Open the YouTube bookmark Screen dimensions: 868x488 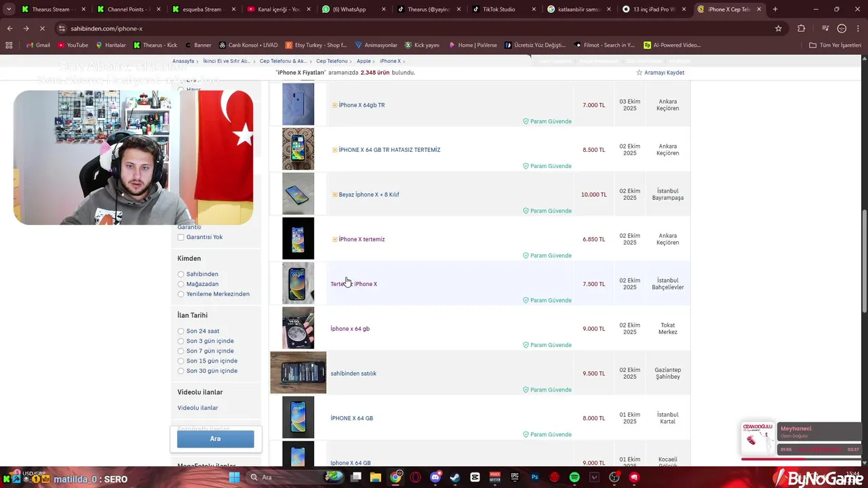tap(73, 45)
